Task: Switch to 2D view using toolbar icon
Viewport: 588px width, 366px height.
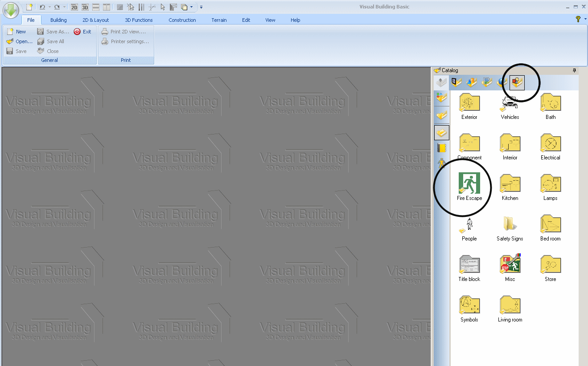Action: pos(74,7)
